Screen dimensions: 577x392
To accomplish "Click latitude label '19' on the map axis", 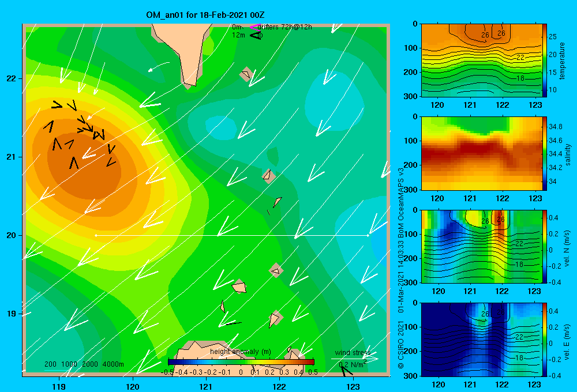I will coord(12,314).
